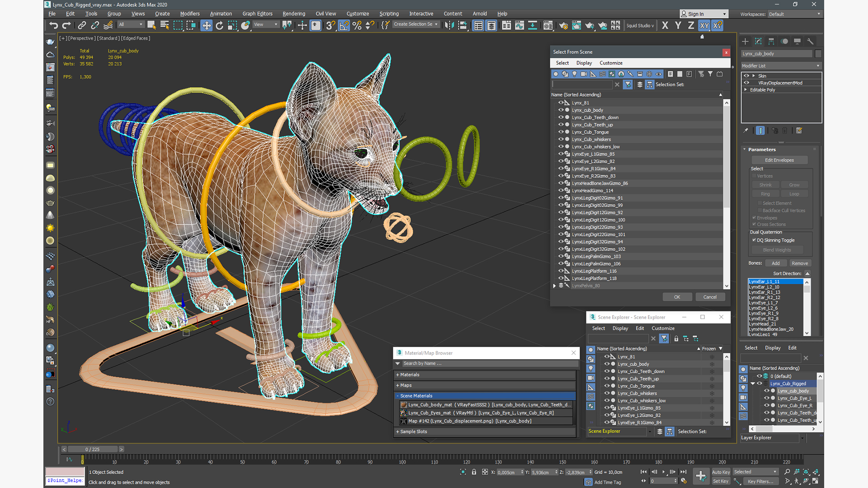Activate the Select and Scale tool
Screen dimensions: 868x488
(232, 25)
